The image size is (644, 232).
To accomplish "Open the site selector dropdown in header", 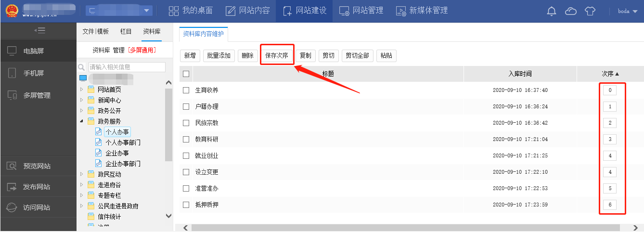I will [x=119, y=11].
